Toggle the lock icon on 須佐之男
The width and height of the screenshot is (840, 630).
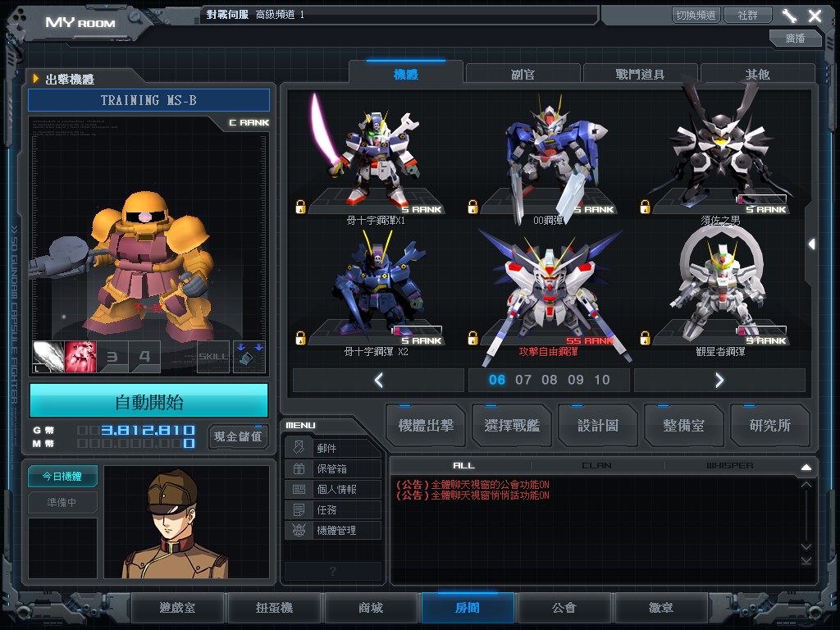pyautogui.click(x=645, y=207)
